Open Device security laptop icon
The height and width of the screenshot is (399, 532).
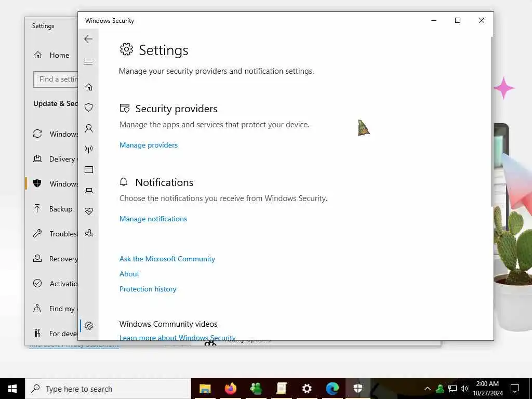point(88,191)
